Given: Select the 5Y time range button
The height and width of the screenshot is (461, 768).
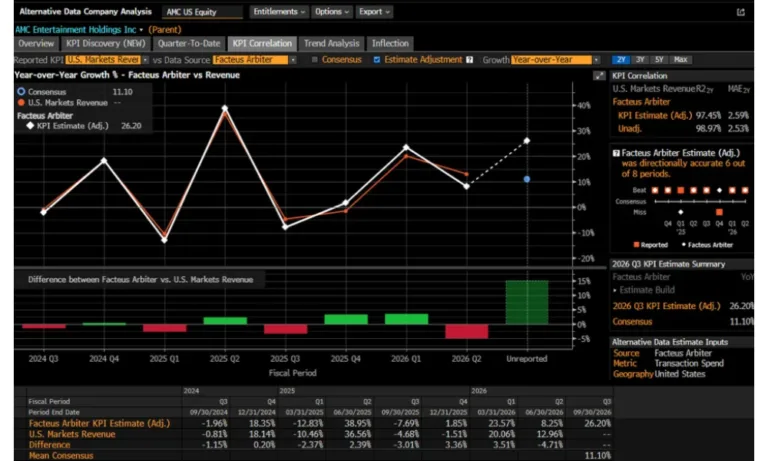Looking at the screenshot, I should click(659, 60).
